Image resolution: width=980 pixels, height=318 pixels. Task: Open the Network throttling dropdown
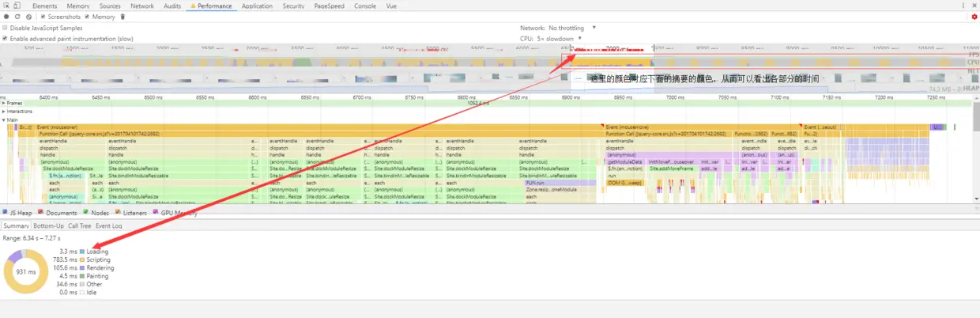pos(572,28)
